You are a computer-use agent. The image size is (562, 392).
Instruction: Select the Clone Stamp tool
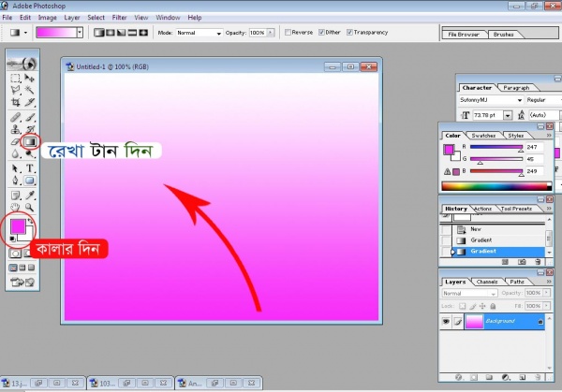pyautogui.click(x=15, y=129)
